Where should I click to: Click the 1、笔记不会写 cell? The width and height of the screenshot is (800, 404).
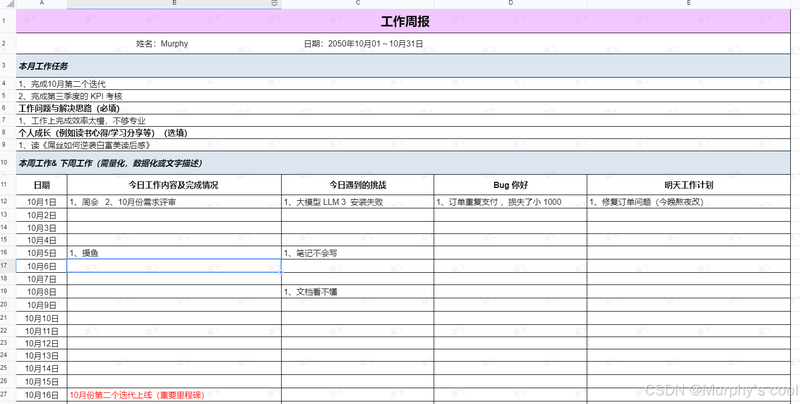(358, 253)
